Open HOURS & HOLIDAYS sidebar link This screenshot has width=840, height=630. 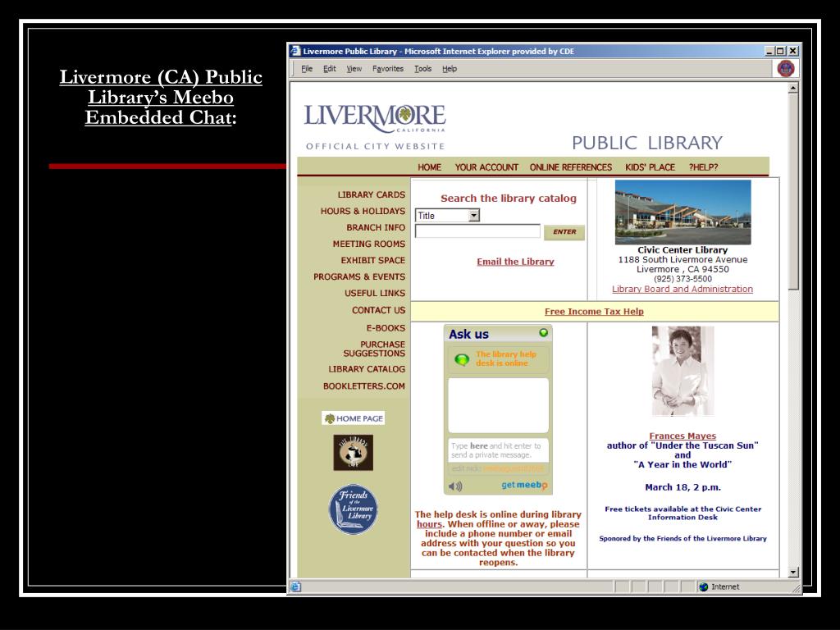363,211
